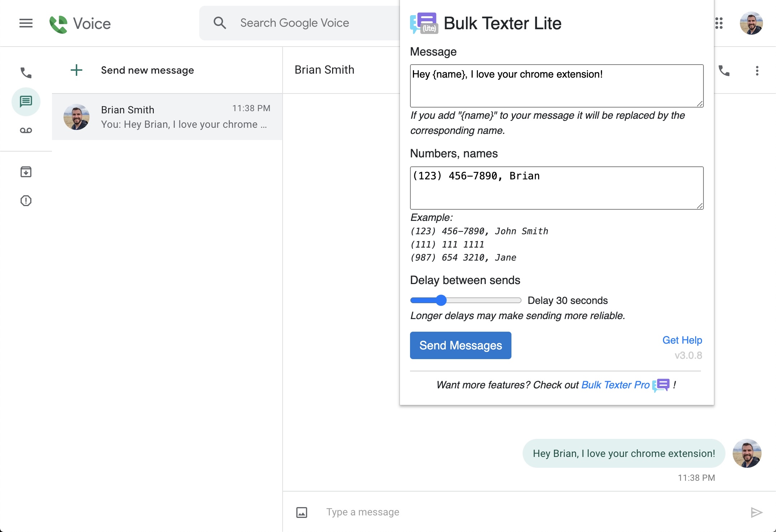Image resolution: width=776 pixels, height=532 pixels.
Task: Click the attach image icon
Action: 302,512
